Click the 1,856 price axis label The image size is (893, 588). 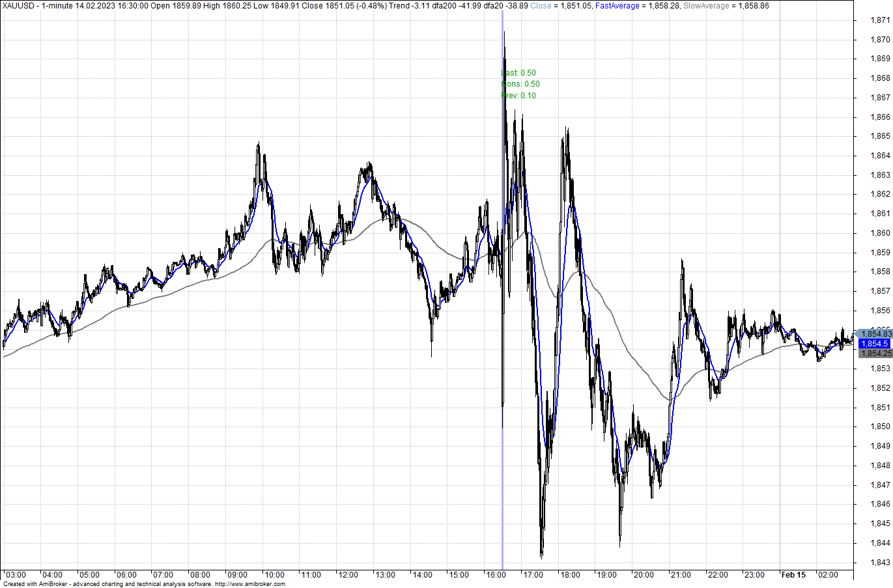(x=881, y=311)
